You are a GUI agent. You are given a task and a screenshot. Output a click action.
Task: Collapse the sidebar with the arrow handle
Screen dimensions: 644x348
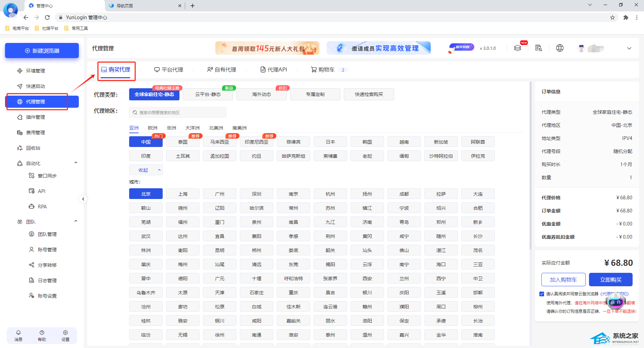tap(83, 199)
